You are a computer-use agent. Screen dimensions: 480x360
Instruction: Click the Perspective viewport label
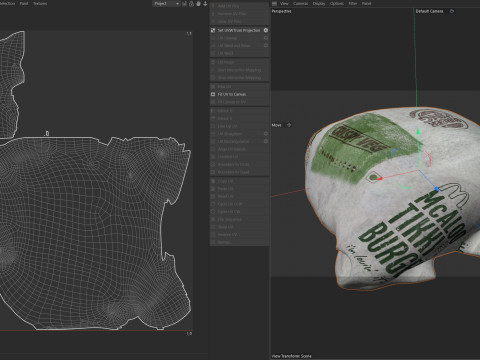coord(282,11)
